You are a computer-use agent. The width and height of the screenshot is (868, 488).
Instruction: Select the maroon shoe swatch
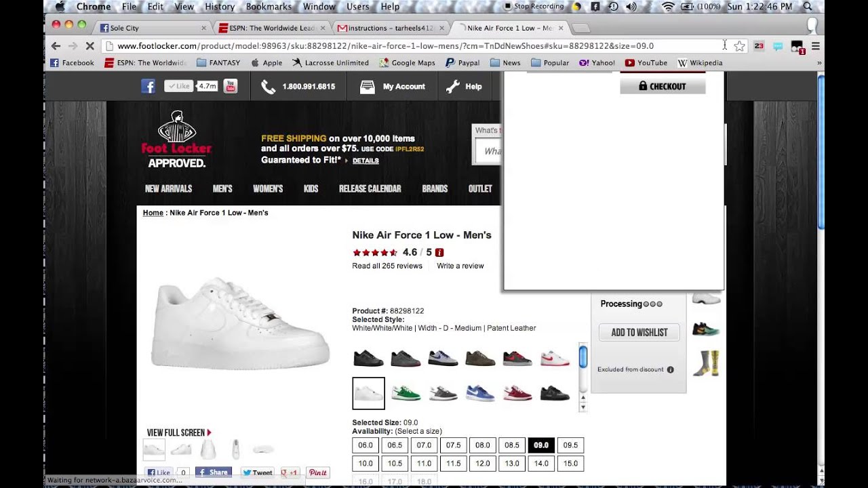517,393
